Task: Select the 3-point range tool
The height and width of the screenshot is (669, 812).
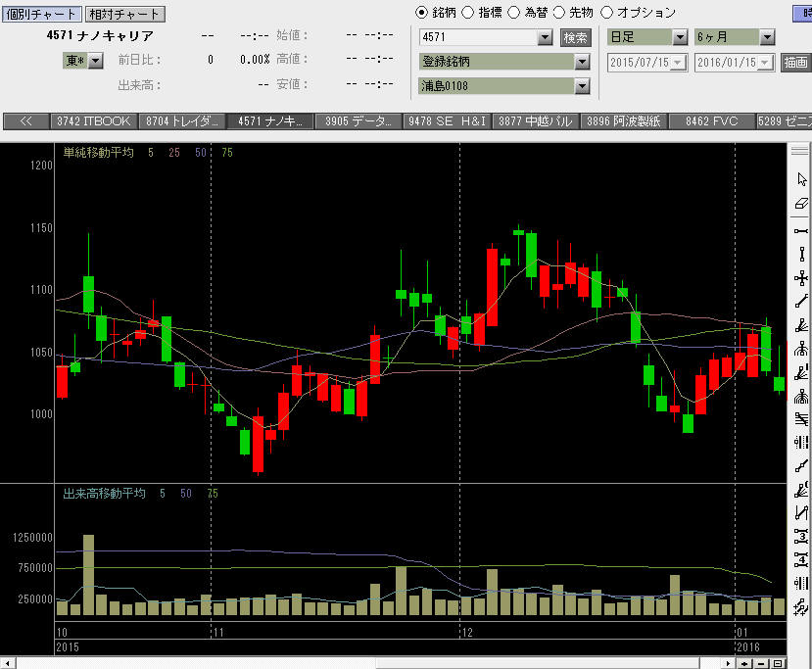Action: (x=801, y=536)
